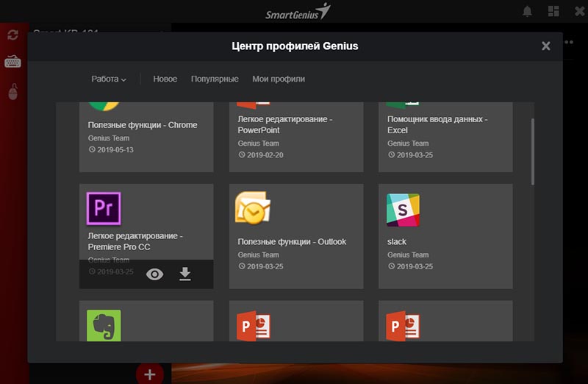Open Помощник ввода данных - Excel profile title
The image size is (588, 384).
[437, 124]
